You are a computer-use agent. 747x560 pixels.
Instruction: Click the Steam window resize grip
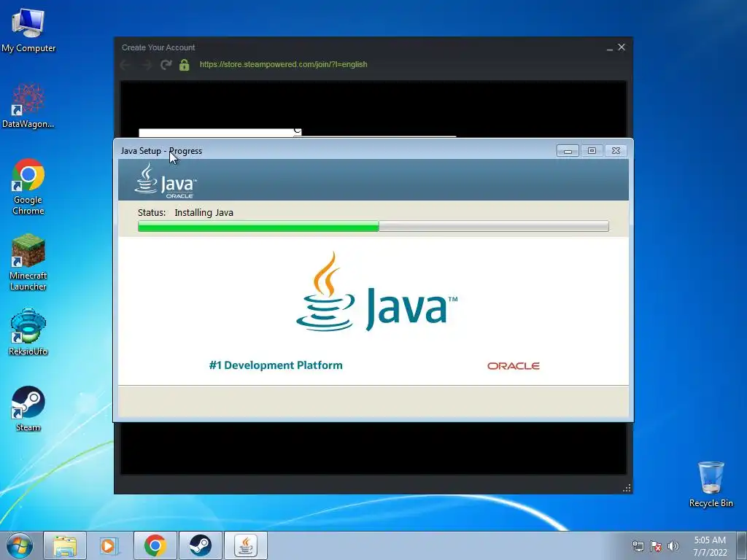click(x=627, y=488)
